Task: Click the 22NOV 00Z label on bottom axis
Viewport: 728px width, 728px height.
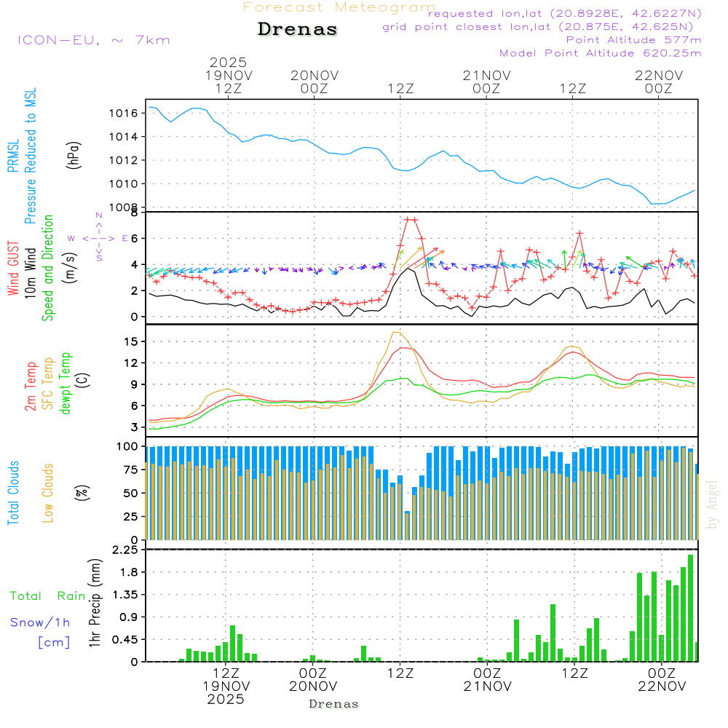Action: tap(660, 680)
